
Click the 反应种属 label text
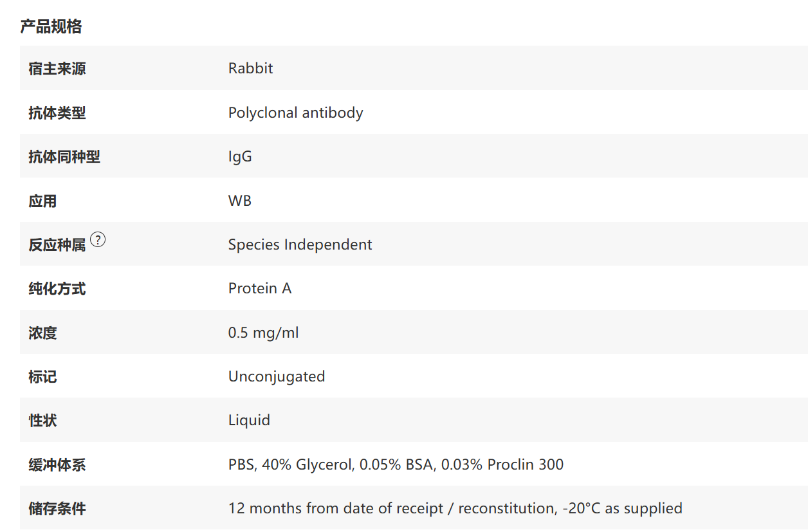tap(57, 245)
